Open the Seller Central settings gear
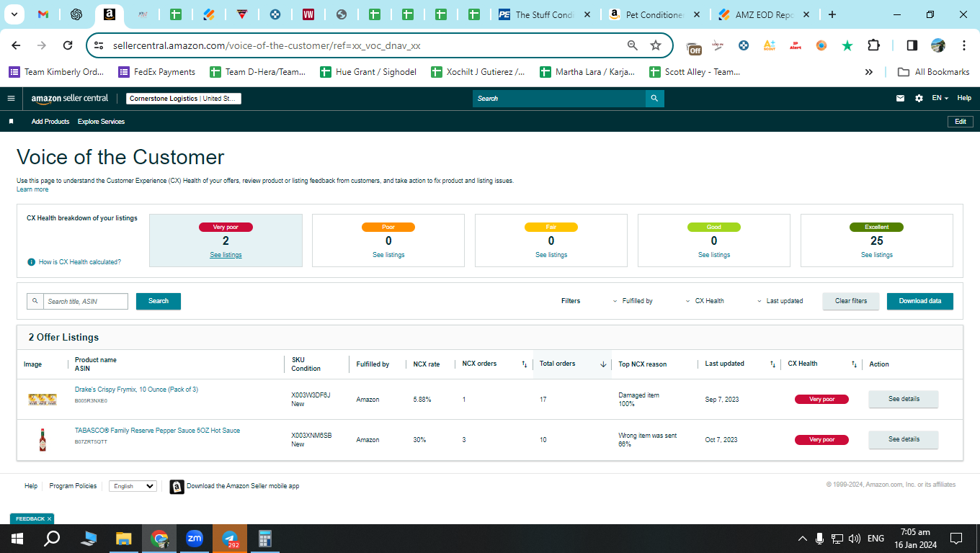 (x=919, y=99)
